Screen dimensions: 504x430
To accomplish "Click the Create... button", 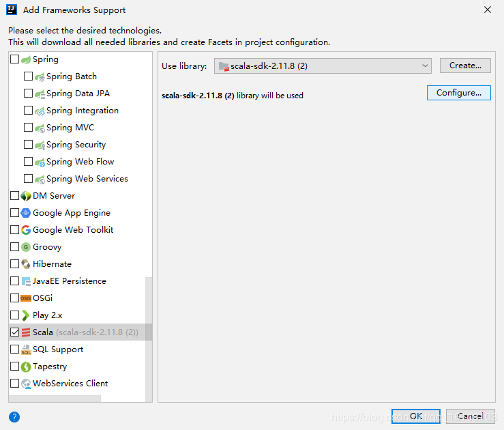I will coord(465,66).
